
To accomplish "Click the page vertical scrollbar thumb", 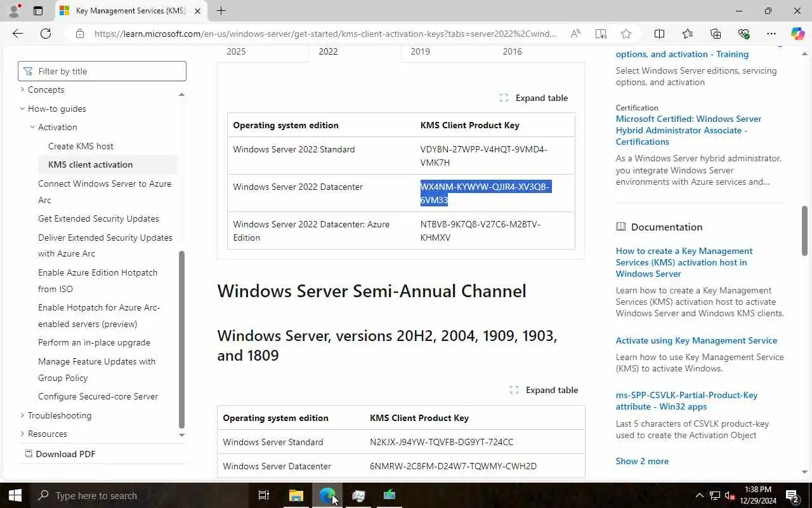I will (x=804, y=231).
